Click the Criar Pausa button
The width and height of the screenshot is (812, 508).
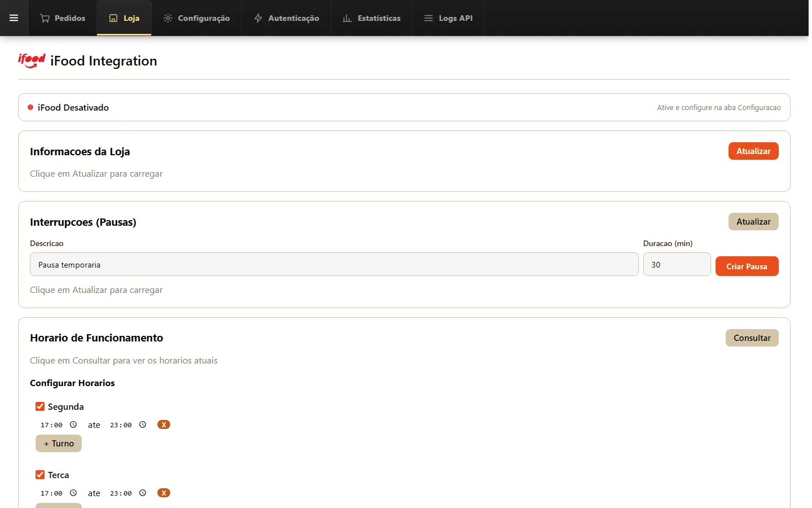747,266
